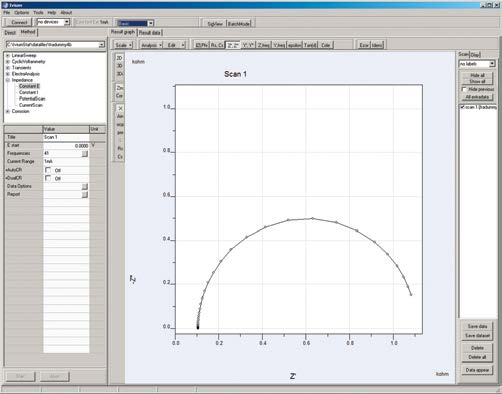
Task: Click the Connect button
Action: (x=19, y=22)
